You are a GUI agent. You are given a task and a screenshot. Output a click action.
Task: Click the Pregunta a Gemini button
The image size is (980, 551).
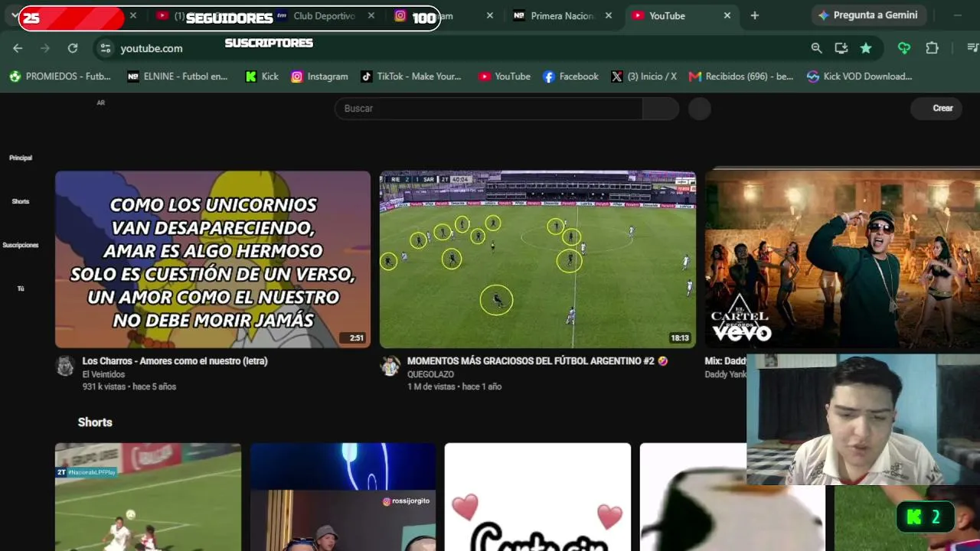(x=868, y=15)
